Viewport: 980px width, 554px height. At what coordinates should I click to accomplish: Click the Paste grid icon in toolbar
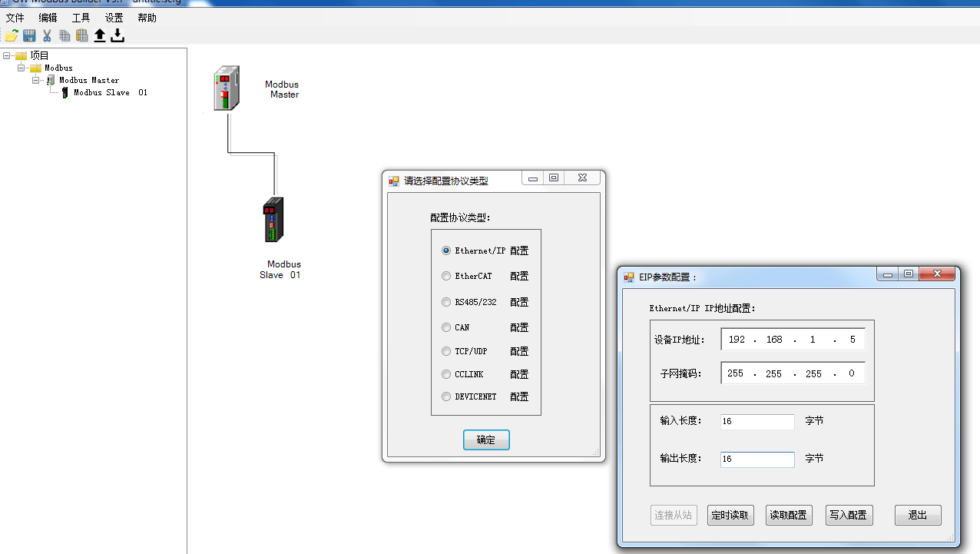[81, 35]
